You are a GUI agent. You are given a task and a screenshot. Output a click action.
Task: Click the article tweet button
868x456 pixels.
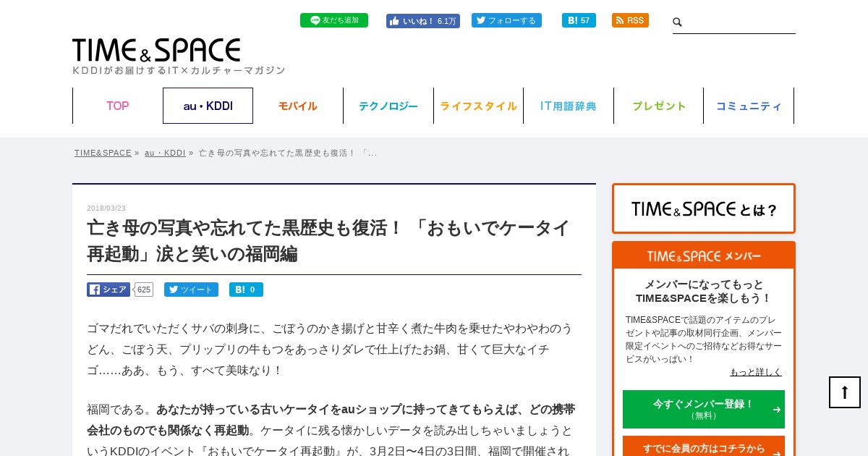(191, 290)
